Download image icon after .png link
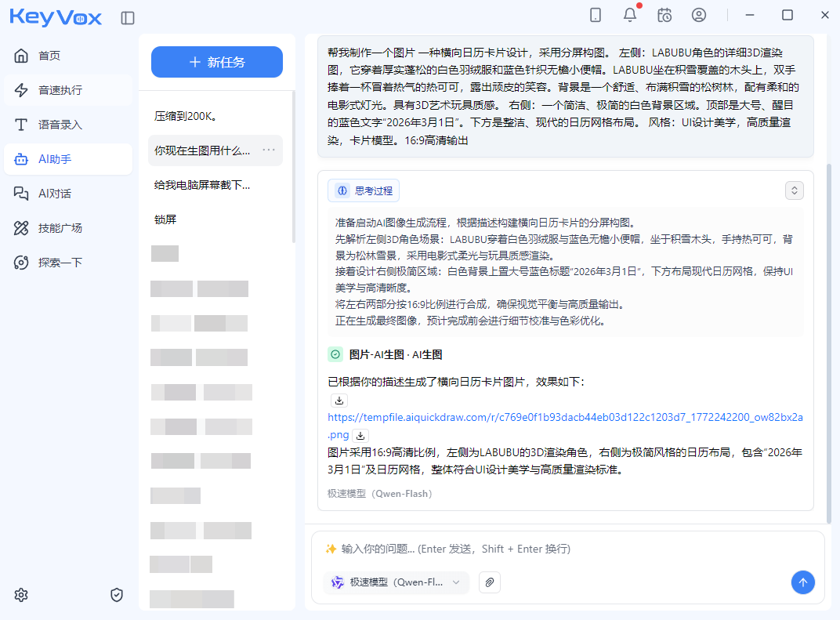 pos(360,435)
